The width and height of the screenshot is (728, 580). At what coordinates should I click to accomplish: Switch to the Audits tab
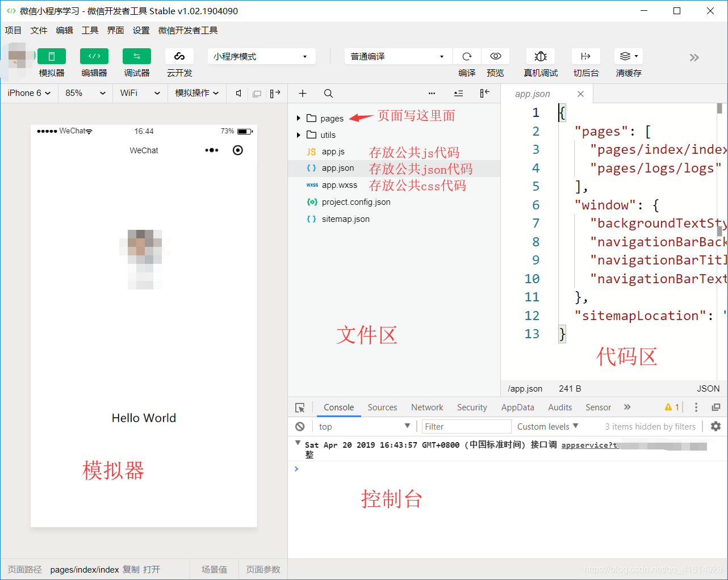click(560, 407)
